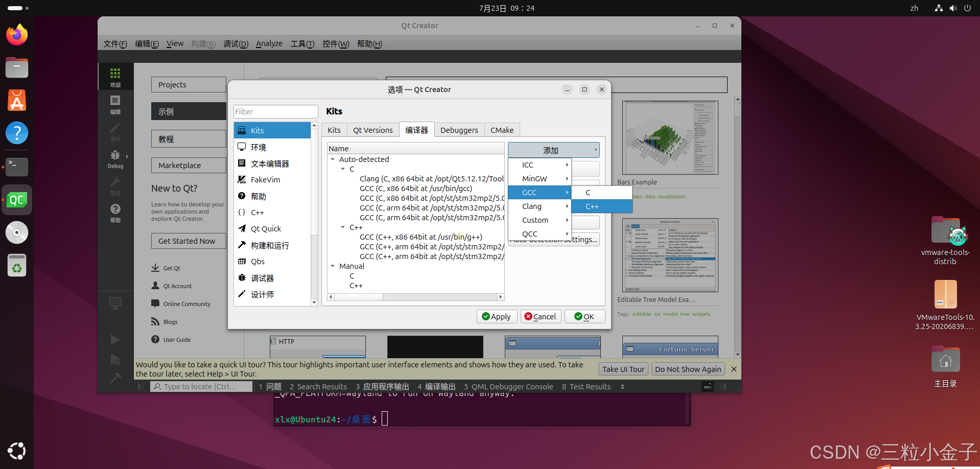Click the Run play button in sidebar
980x469 pixels.
coord(115,340)
